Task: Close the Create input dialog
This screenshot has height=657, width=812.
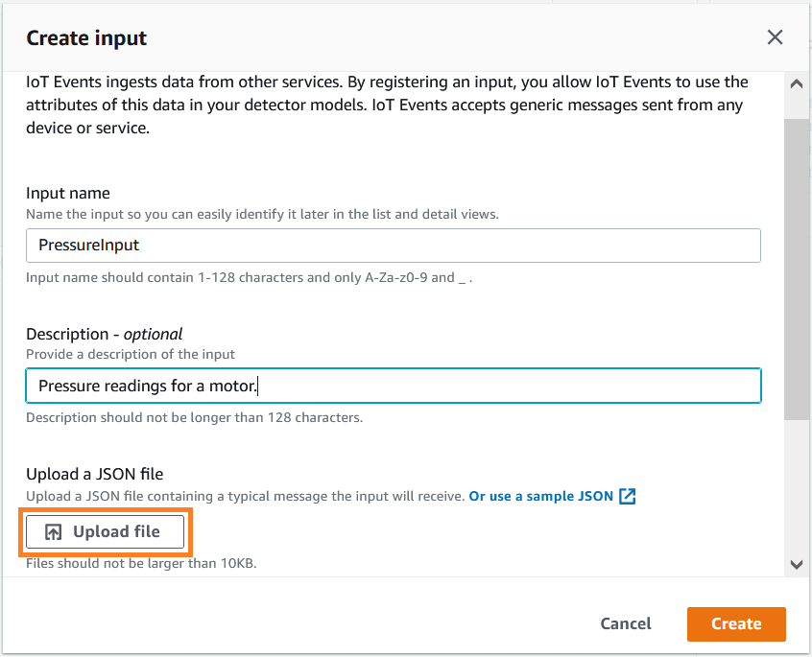Action: [x=775, y=37]
